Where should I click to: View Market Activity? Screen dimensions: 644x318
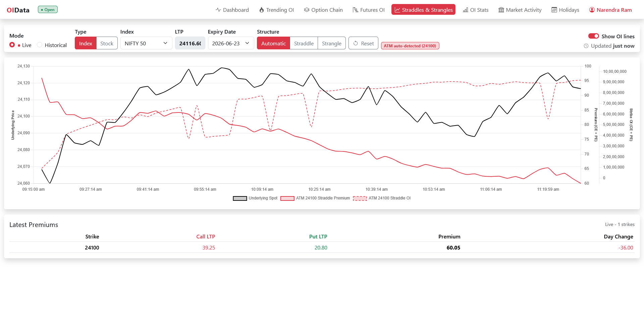click(520, 10)
